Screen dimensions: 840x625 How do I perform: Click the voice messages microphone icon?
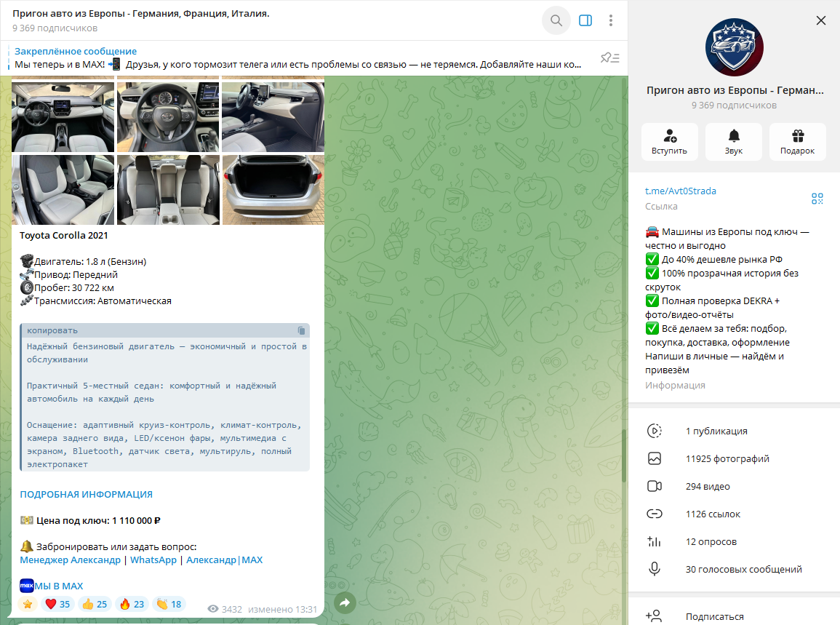click(654, 569)
